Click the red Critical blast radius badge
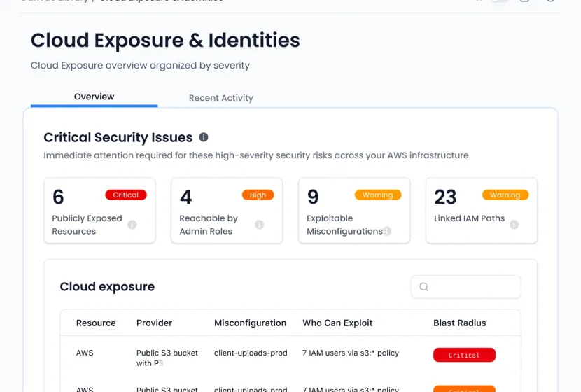This screenshot has height=392, width=581. tap(464, 355)
